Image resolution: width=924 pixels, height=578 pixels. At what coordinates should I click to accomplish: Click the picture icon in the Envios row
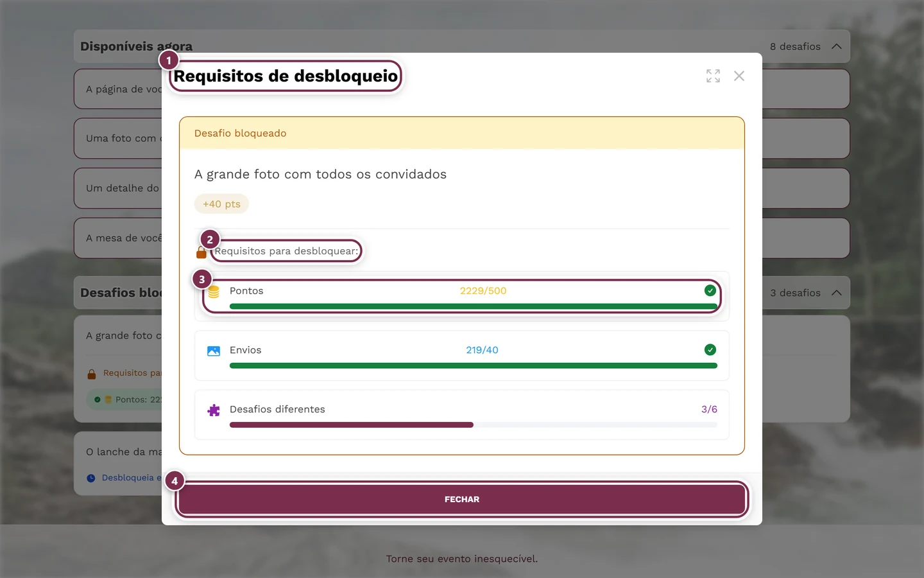(214, 351)
